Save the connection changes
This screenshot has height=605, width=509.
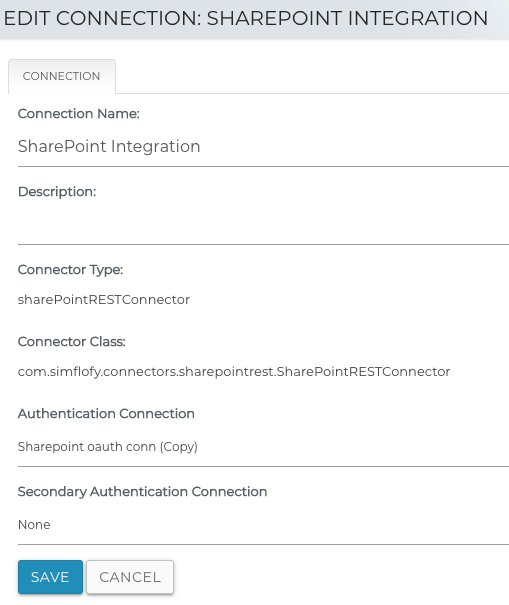50,577
